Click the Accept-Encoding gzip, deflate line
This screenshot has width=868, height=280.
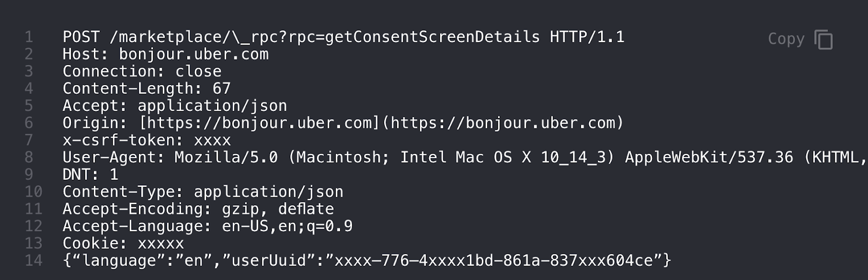(198, 209)
